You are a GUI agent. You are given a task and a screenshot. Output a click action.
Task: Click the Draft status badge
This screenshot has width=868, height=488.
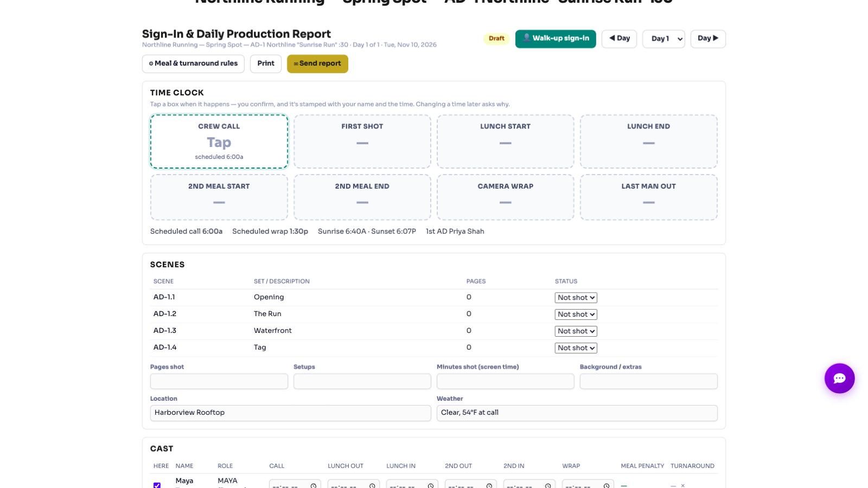point(496,38)
